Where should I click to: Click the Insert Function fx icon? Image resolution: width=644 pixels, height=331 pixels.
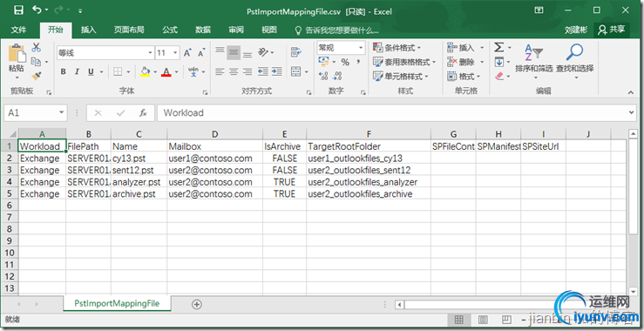pyautogui.click(x=143, y=113)
